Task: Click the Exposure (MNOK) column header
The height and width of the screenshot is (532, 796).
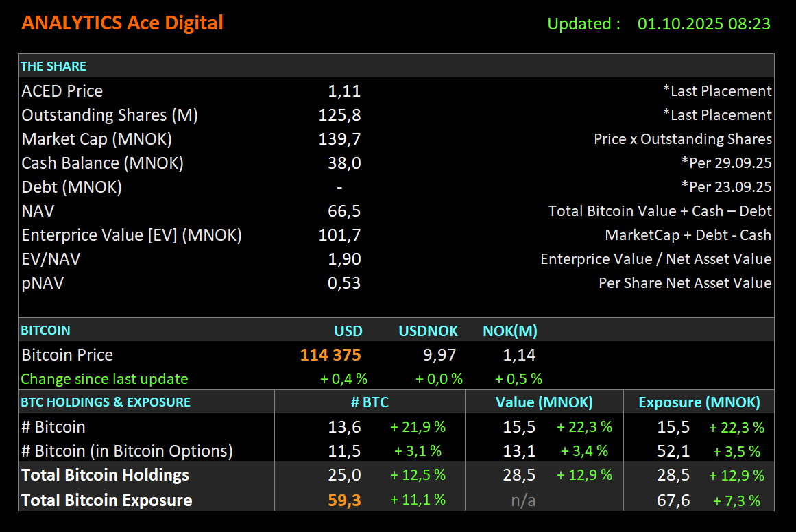Action: point(699,402)
